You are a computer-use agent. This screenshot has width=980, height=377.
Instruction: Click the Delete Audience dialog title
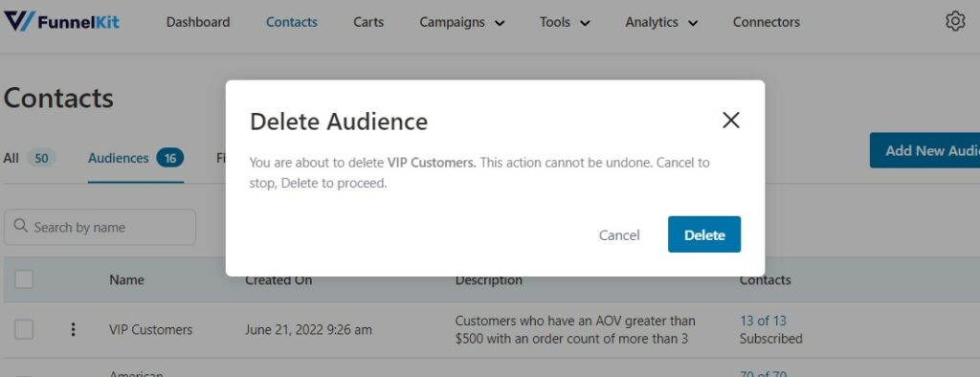(339, 121)
